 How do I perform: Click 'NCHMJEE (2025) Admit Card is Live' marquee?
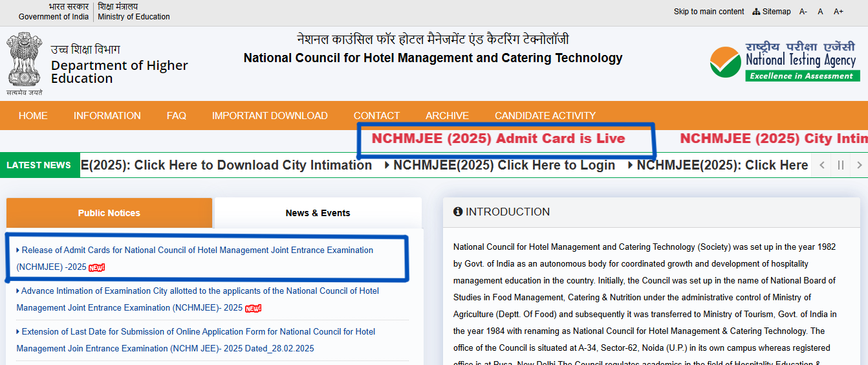point(498,138)
